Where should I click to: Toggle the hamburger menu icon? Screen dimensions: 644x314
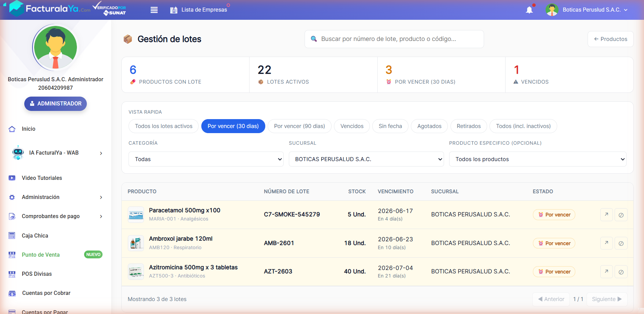[x=154, y=10]
